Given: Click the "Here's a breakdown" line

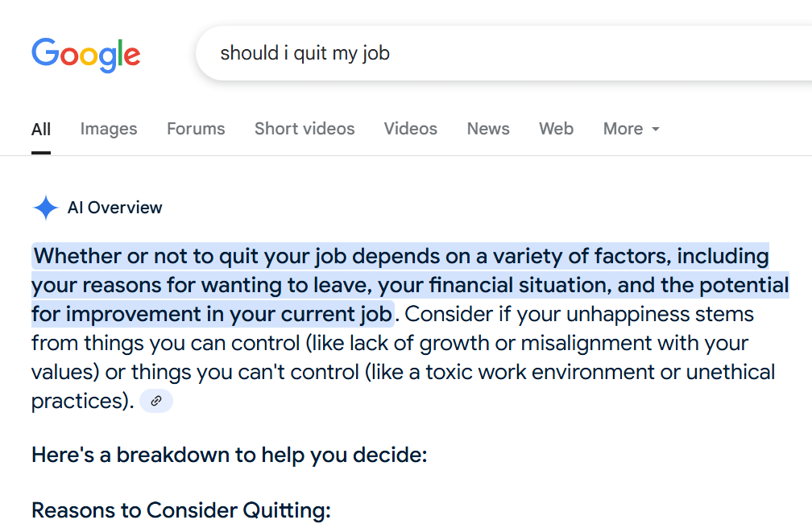Looking at the screenshot, I should 229,455.
